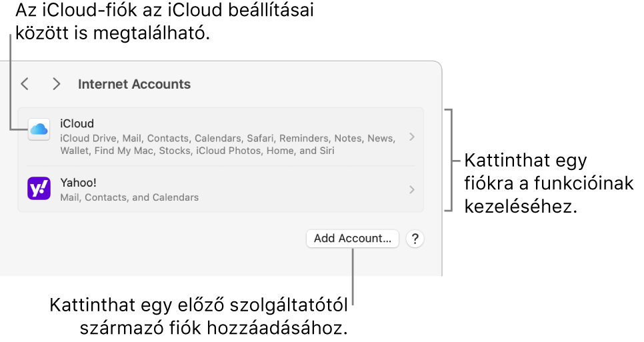
Task: Select the Yahoo! account name
Action: 79,183
